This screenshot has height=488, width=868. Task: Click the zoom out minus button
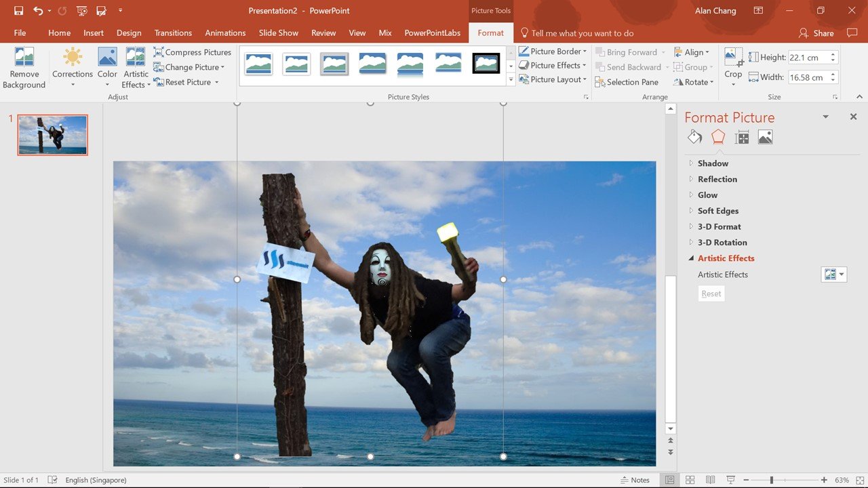tap(745, 480)
